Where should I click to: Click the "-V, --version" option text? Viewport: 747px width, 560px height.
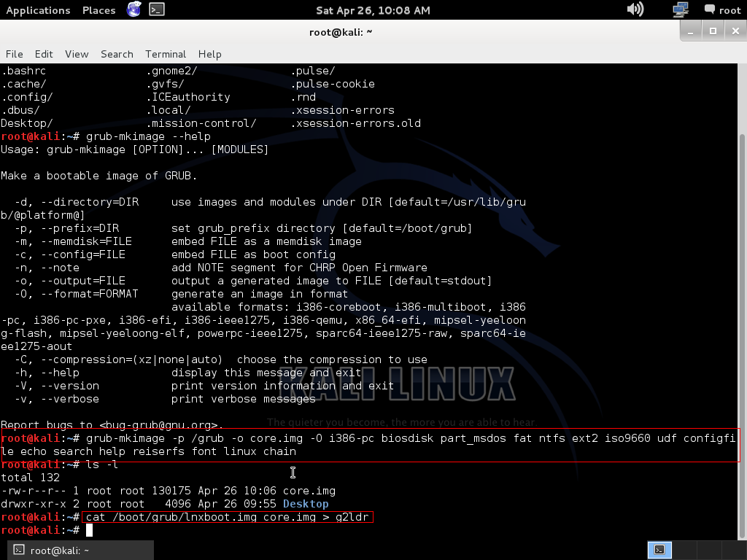(x=57, y=386)
